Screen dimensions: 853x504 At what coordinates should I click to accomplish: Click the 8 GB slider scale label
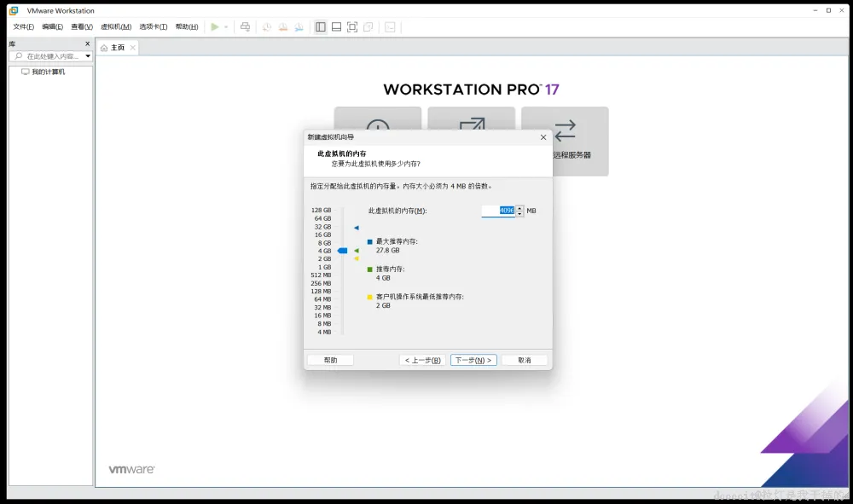coord(324,243)
